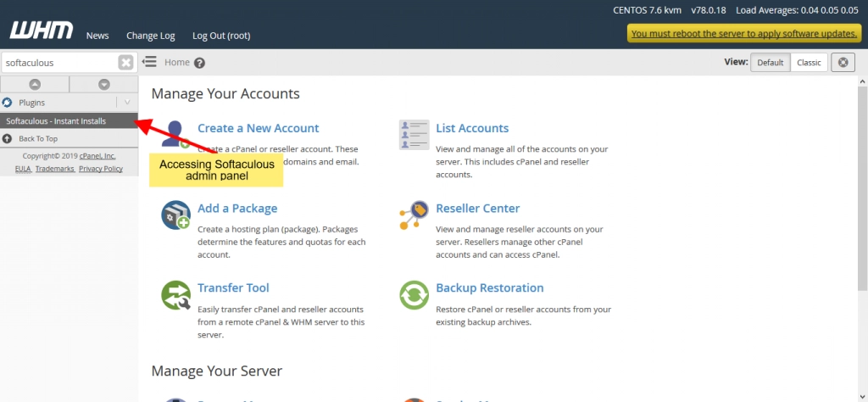The width and height of the screenshot is (868, 402).
Task: Click Log Out (root)
Action: tap(221, 36)
